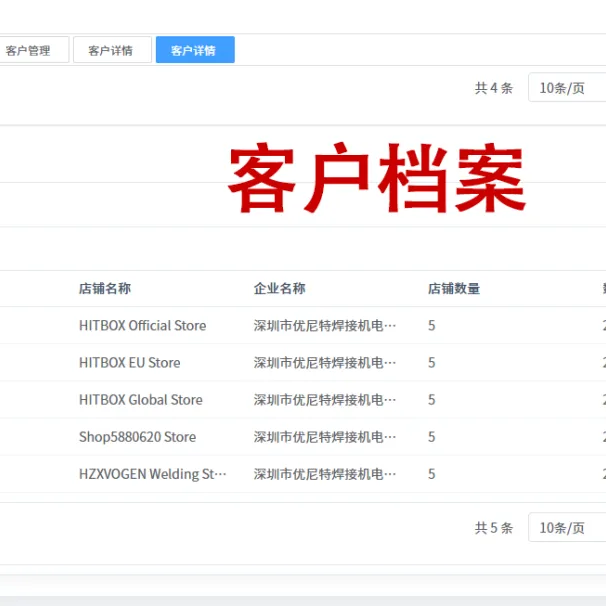The image size is (606, 606).
Task: Click the red 客户档案 heading
Action: (x=377, y=177)
